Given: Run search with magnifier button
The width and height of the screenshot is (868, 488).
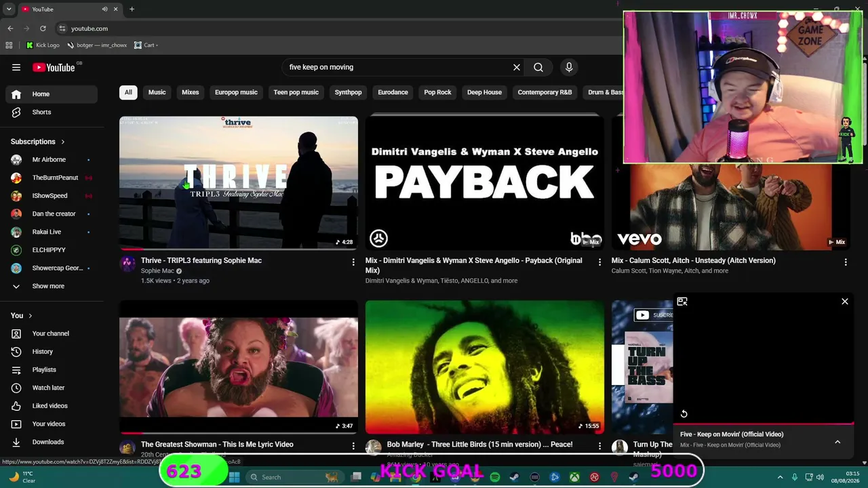Looking at the screenshot, I should (538, 67).
